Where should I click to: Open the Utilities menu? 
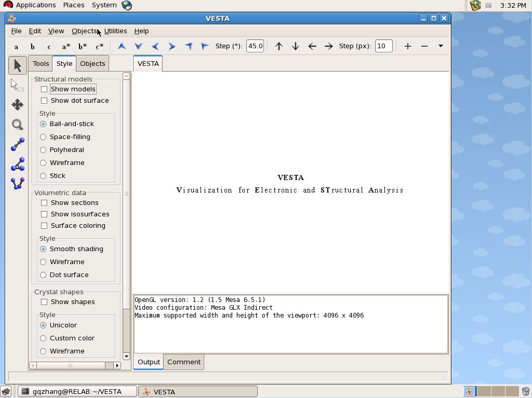pyautogui.click(x=115, y=31)
